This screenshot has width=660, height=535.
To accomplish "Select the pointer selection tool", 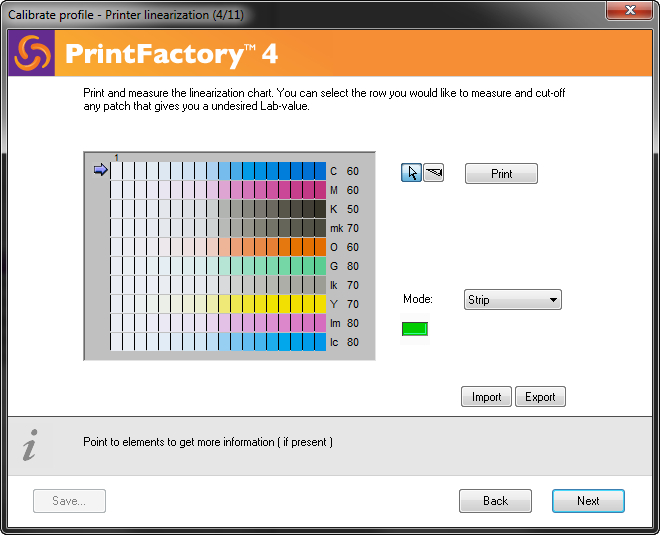I will (411, 173).
